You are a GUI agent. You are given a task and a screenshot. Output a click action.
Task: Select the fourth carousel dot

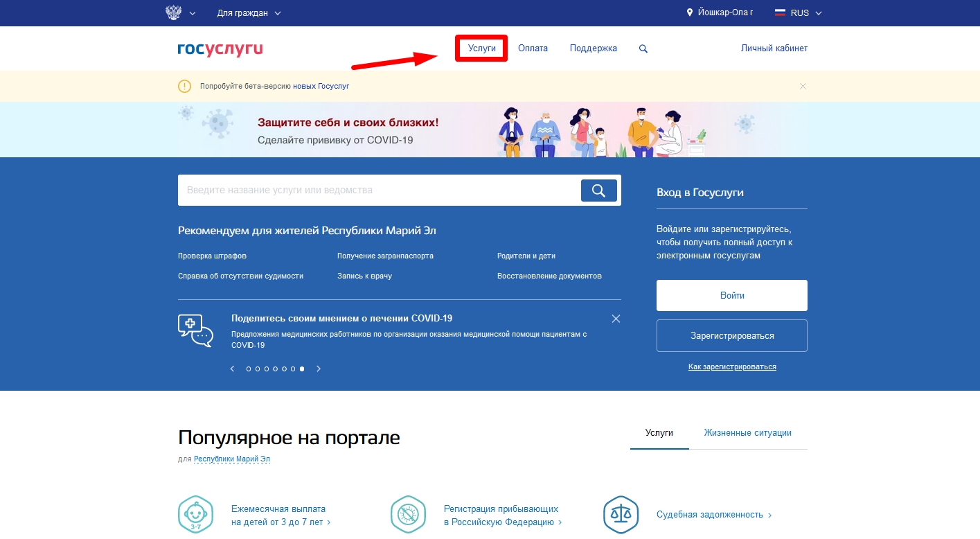coord(275,369)
